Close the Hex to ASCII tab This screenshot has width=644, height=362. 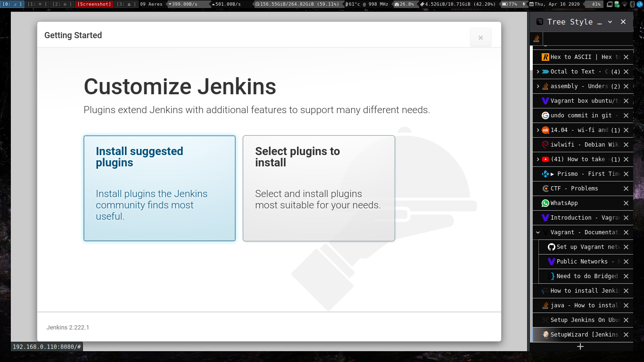(626, 57)
